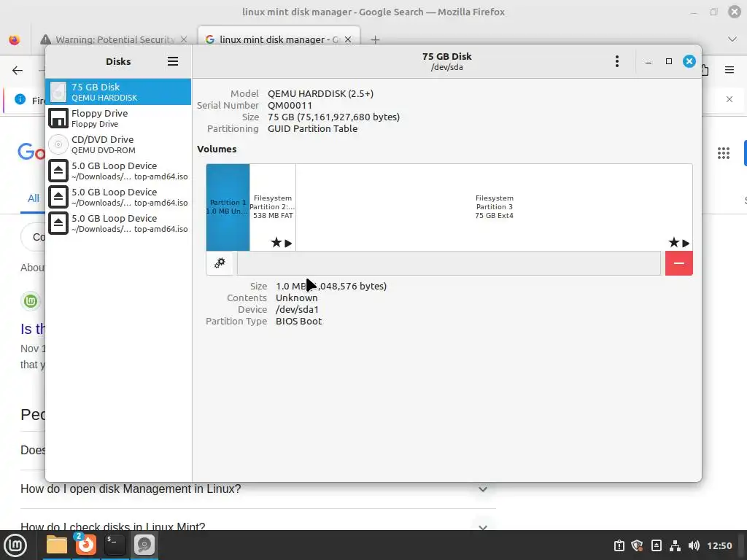The height and width of the screenshot is (560, 747).
Task: Click the BIOS Boot partition type
Action: click(298, 322)
